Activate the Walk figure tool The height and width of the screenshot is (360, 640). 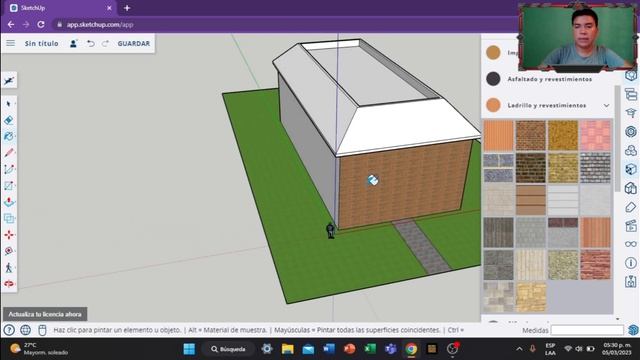click(9, 267)
